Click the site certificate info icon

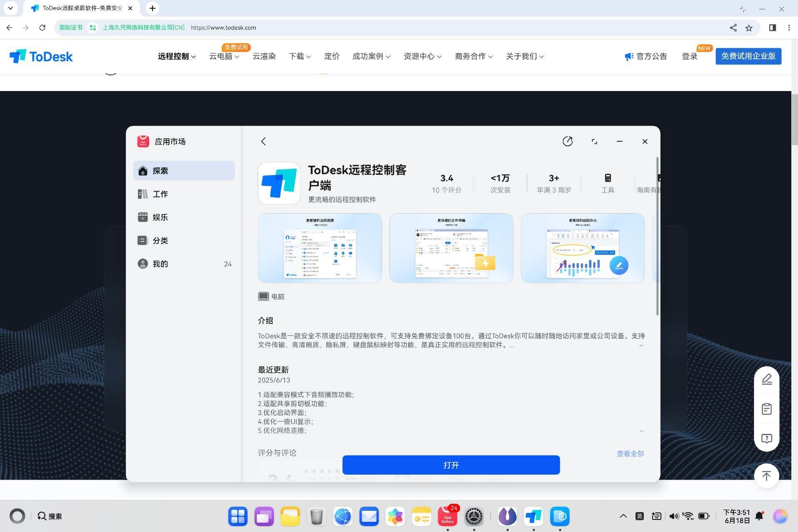pos(93,27)
